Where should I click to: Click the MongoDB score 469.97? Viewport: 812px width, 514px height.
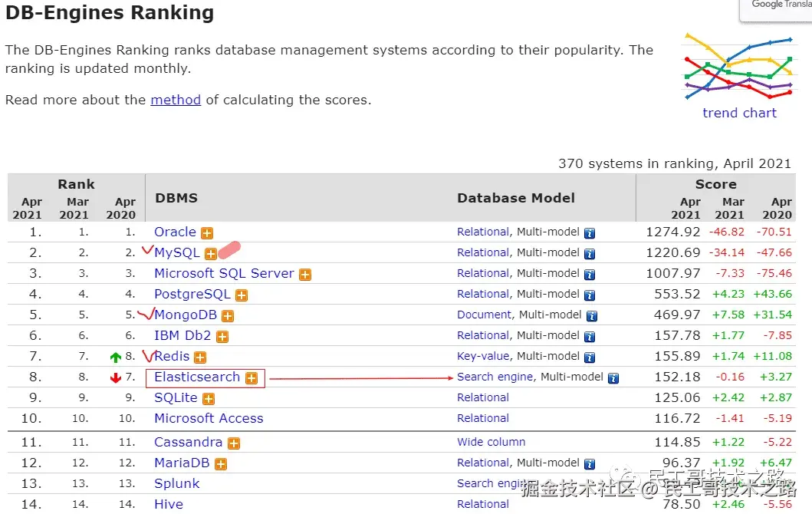(677, 315)
